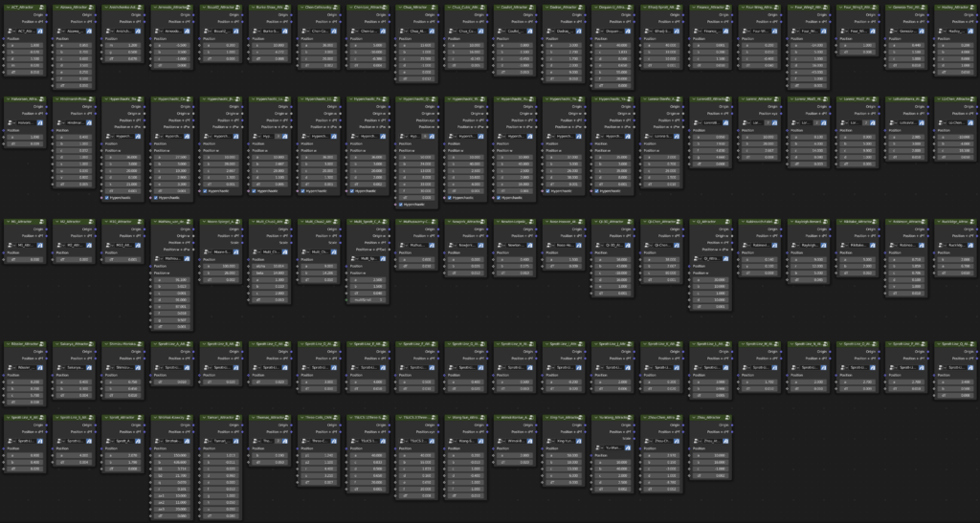Click fake user shield on Sakarya_Attractor node
Image resolution: width=980 pixels, height=523 pixels.
click(89, 367)
